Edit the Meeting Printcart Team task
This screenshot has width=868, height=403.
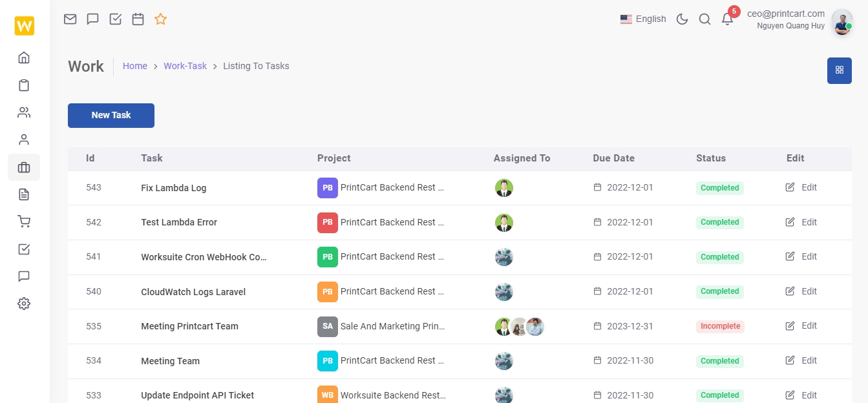pos(801,325)
